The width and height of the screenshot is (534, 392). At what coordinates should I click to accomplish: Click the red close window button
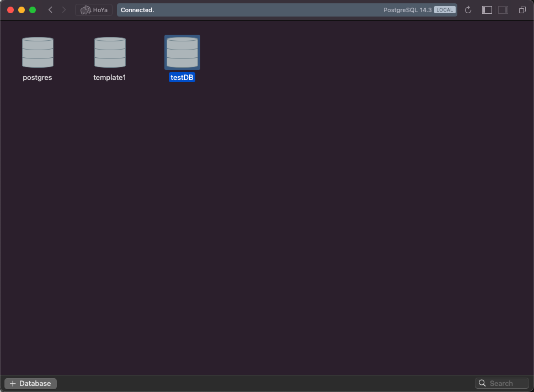pos(10,10)
